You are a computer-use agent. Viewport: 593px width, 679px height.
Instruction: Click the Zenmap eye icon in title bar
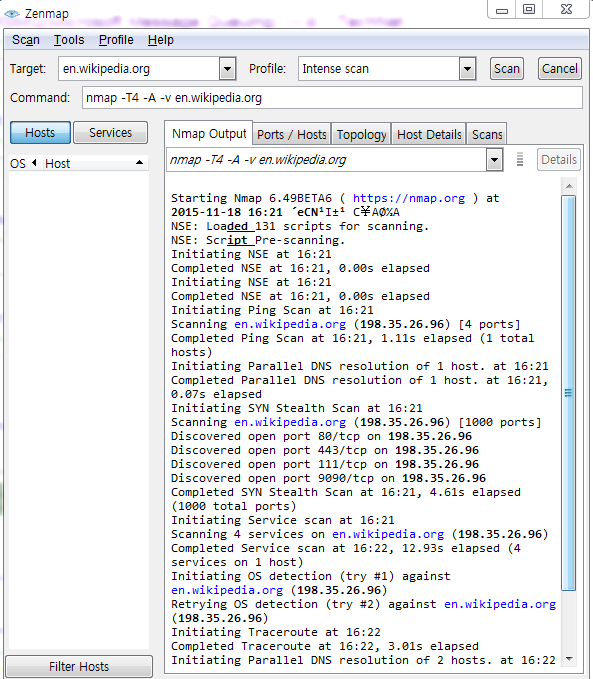point(12,14)
